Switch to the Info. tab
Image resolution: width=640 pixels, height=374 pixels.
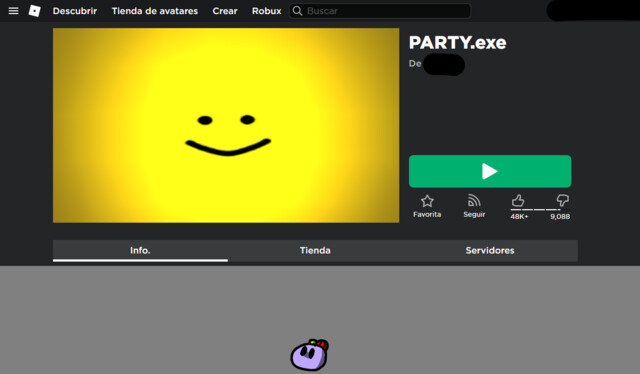coord(140,251)
